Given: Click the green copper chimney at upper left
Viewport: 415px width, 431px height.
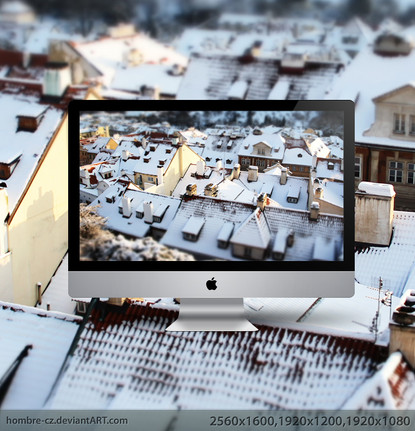Looking at the screenshot, I should [57, 80].
